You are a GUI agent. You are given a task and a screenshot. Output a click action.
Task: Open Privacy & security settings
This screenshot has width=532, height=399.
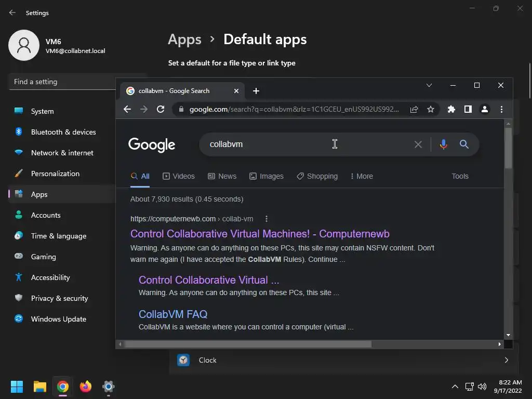pos(62,298)
